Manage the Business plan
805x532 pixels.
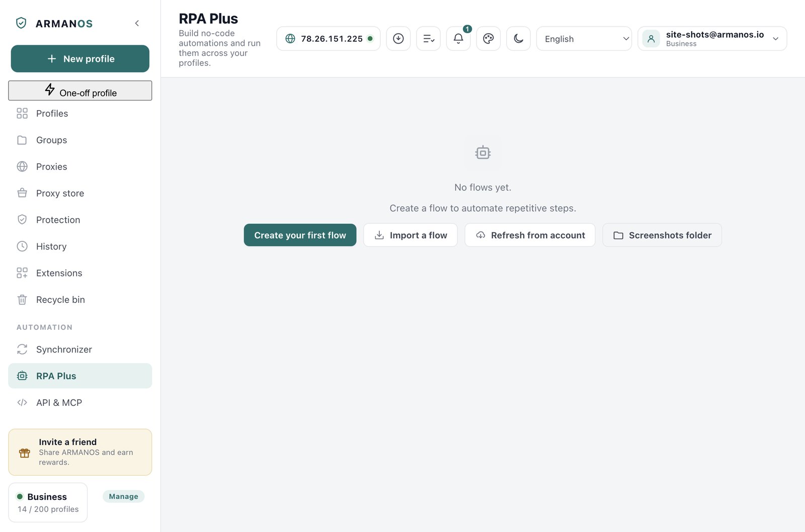click(x=124, y=497)
